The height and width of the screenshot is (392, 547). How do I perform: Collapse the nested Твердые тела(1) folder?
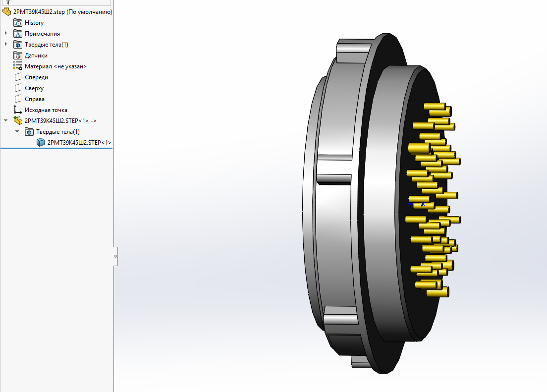pos(17,132)
